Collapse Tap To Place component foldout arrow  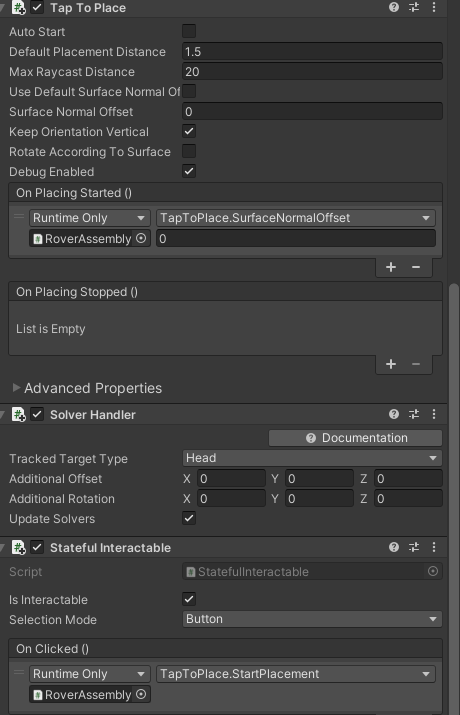(x=3, y=7)
